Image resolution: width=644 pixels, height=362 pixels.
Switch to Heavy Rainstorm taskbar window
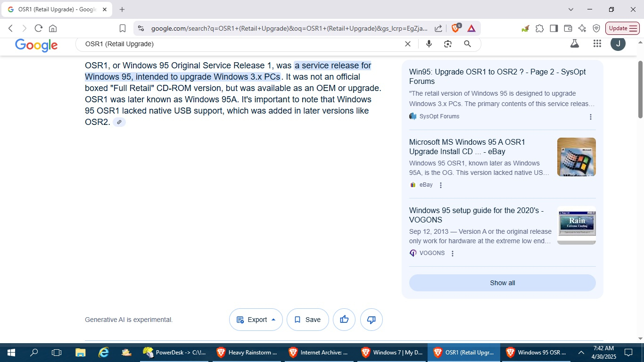247,353
